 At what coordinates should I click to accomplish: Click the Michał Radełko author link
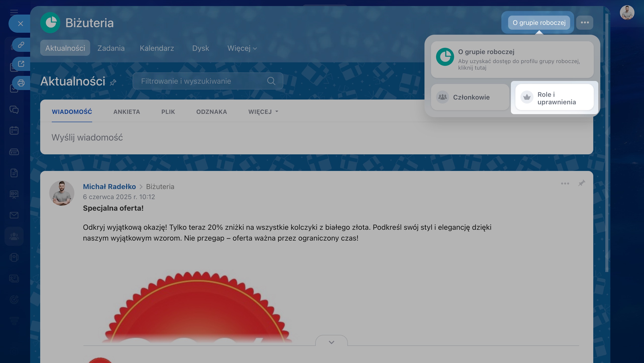[x=109, y=187]
